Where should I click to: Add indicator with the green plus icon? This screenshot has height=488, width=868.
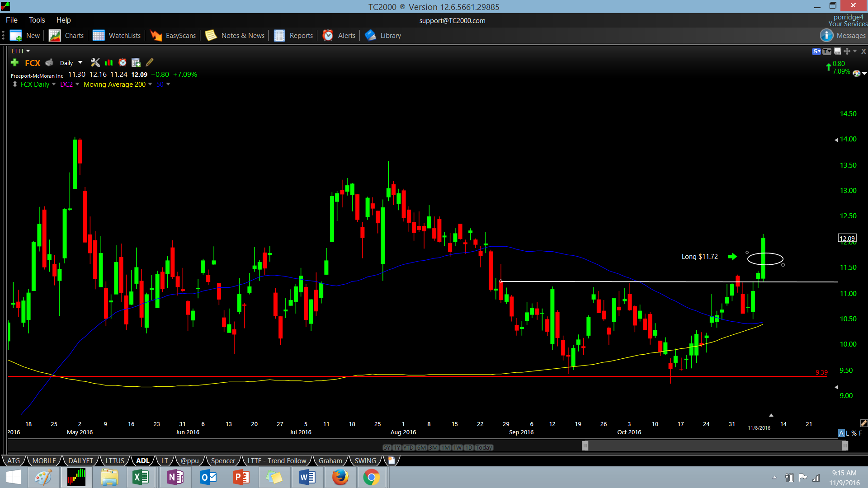(15, 63)
